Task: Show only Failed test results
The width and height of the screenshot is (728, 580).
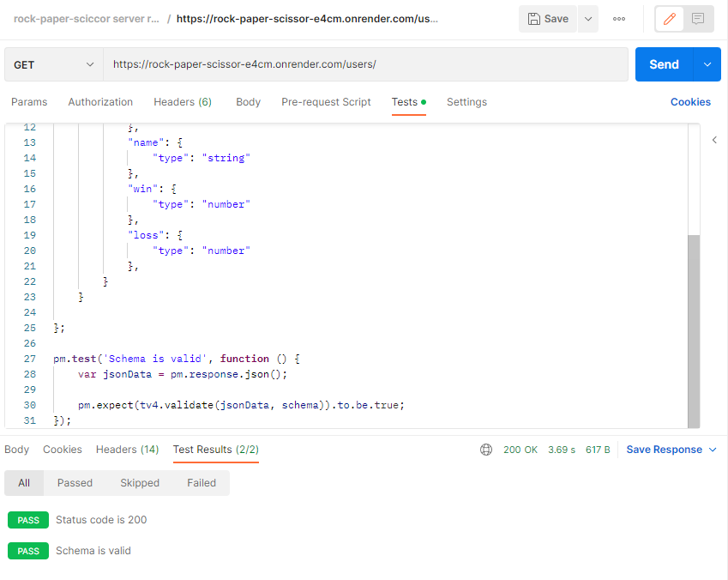Action: pyautogui.click(x=201, y=482)
